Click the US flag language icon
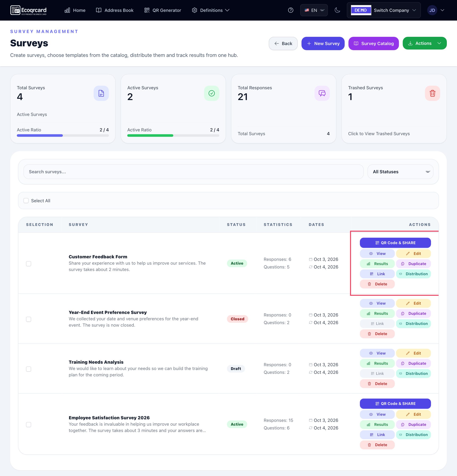The width and height of the screenshot is (457, 476). tap(307, 10)
